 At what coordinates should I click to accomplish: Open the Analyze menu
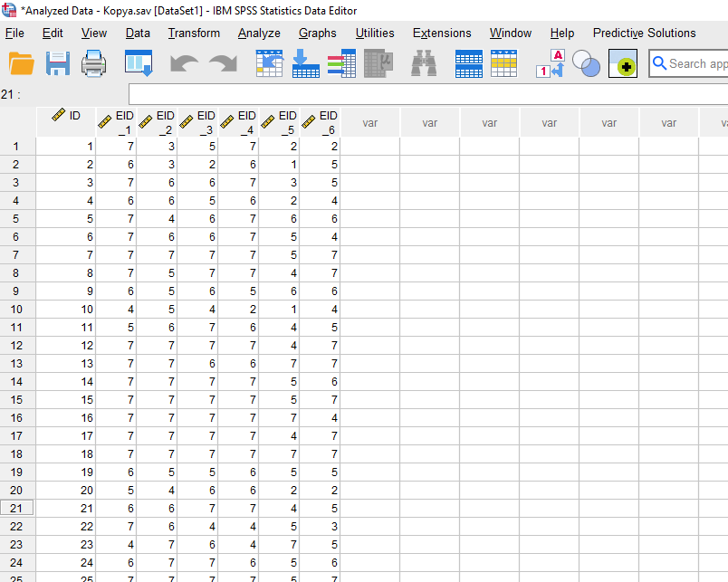click(x=259, y=33)
